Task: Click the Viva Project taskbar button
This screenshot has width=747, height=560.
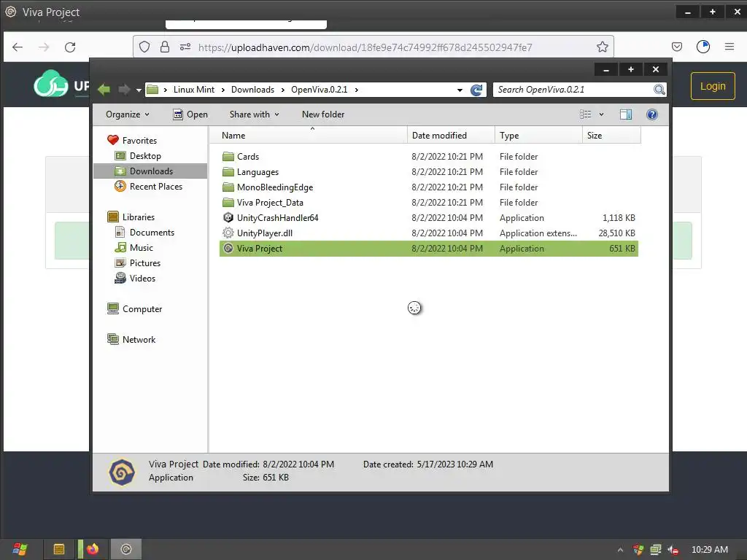Action: click(125, 549)
